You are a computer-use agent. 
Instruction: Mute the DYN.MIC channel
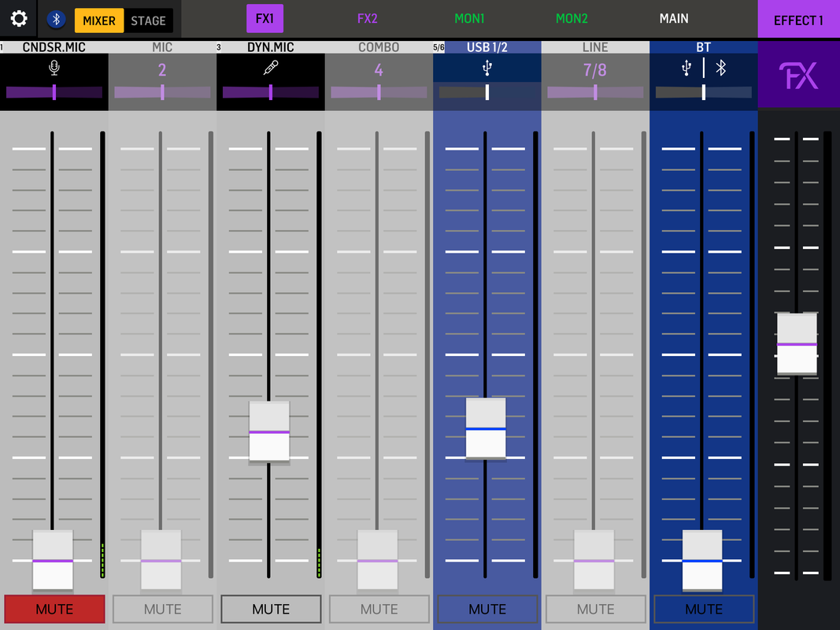coord(271,609)
